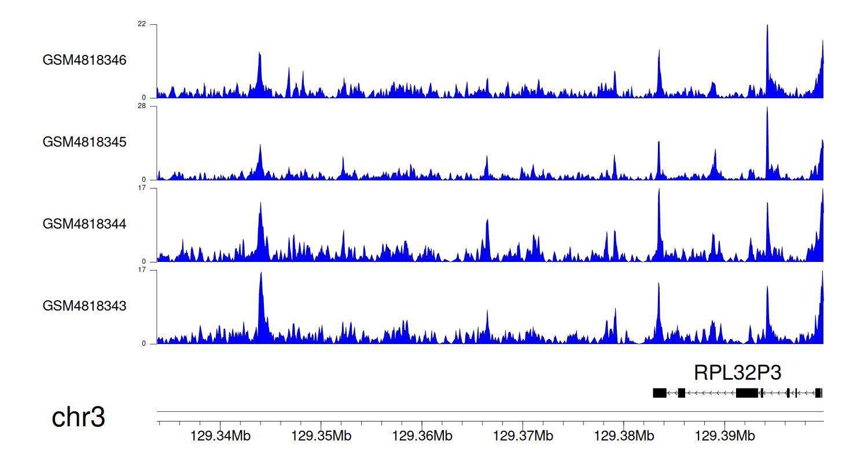Click the 129.35Mb axis position label
This screenshot has width=868, height=451.
tap(321, 435)
